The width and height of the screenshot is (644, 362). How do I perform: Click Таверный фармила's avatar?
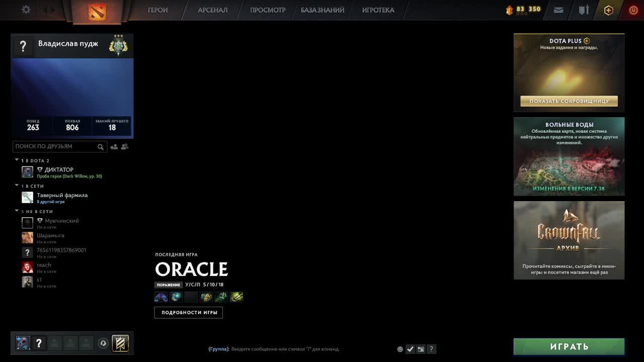coord(28,198)
